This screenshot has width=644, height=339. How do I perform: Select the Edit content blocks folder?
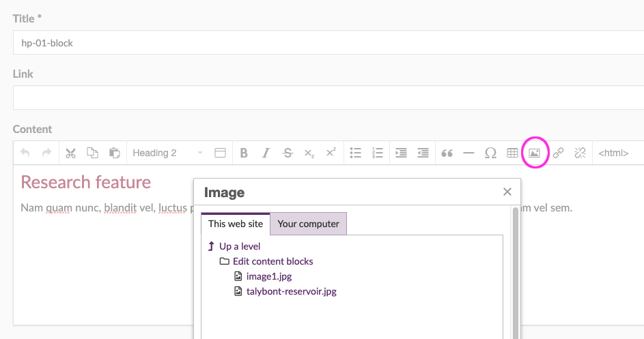click(272, 261)
